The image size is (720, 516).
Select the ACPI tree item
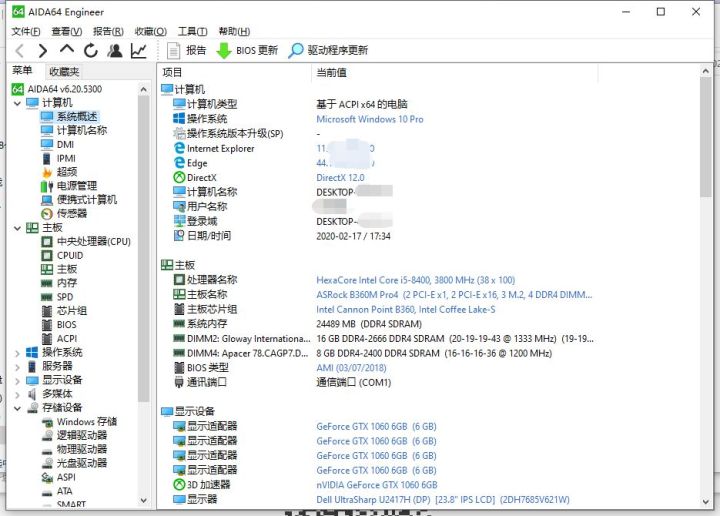click(x=67, y=339)
